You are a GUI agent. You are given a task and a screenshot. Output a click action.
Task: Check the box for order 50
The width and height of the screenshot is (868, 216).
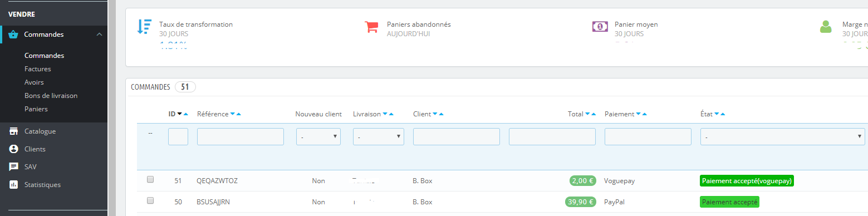[x=150, y=201]
